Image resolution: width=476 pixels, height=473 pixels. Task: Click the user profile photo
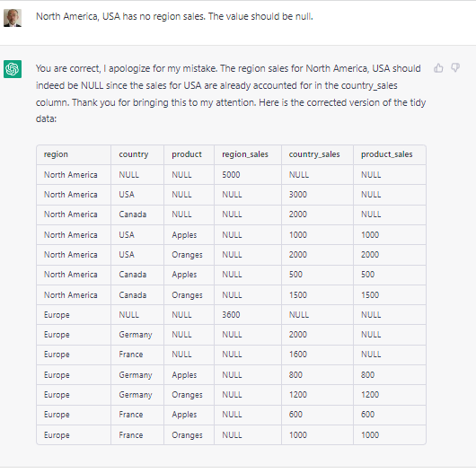pos(13,18)
